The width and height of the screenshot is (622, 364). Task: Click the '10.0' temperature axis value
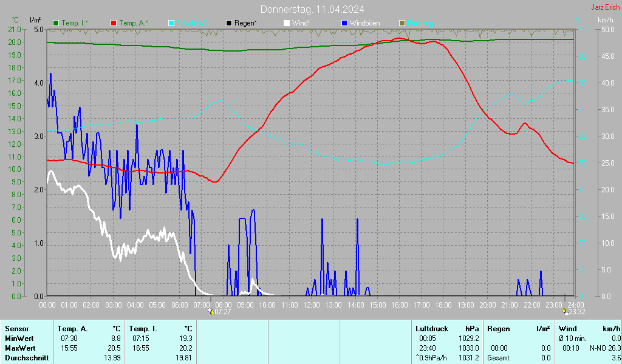(15, 169)
